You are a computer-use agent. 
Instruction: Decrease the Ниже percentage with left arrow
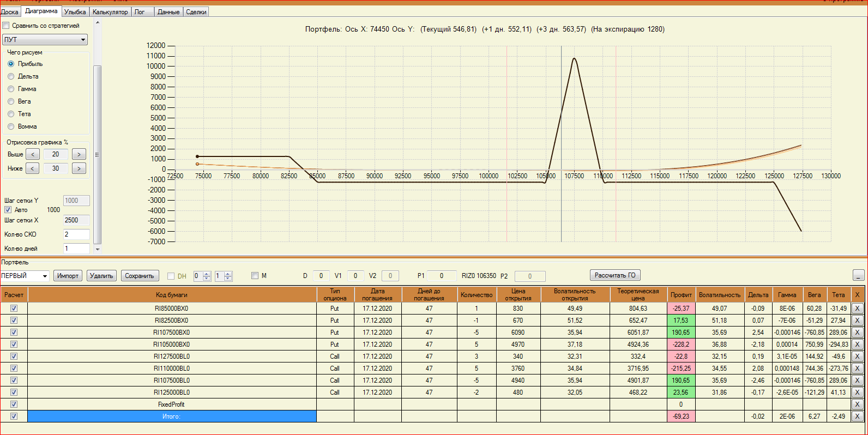[x=33, y=168]
